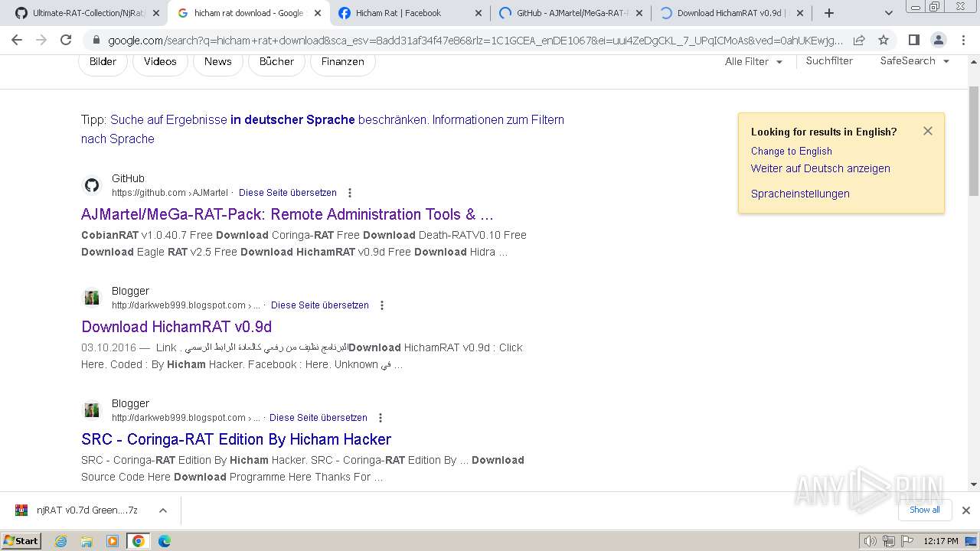Click the address bar URL field

tap(475, 41)
